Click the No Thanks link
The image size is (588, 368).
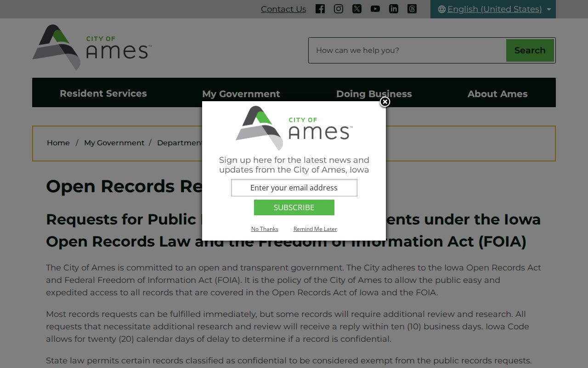click(x=265, y=229)
